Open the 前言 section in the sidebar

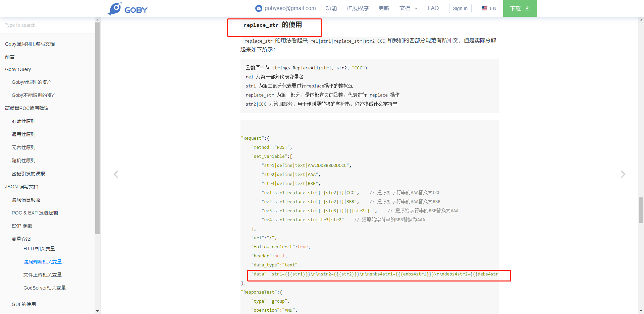9,57
